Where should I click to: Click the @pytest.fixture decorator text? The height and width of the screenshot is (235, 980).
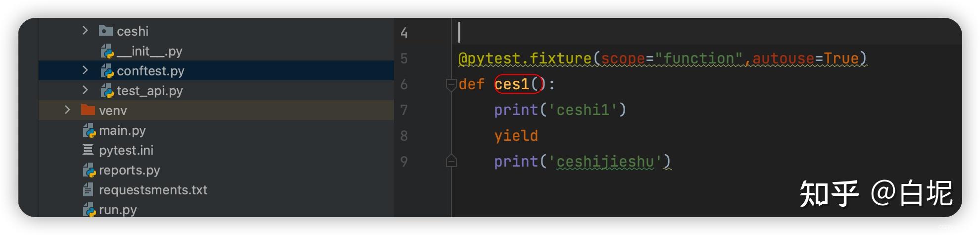pos(525,59)
